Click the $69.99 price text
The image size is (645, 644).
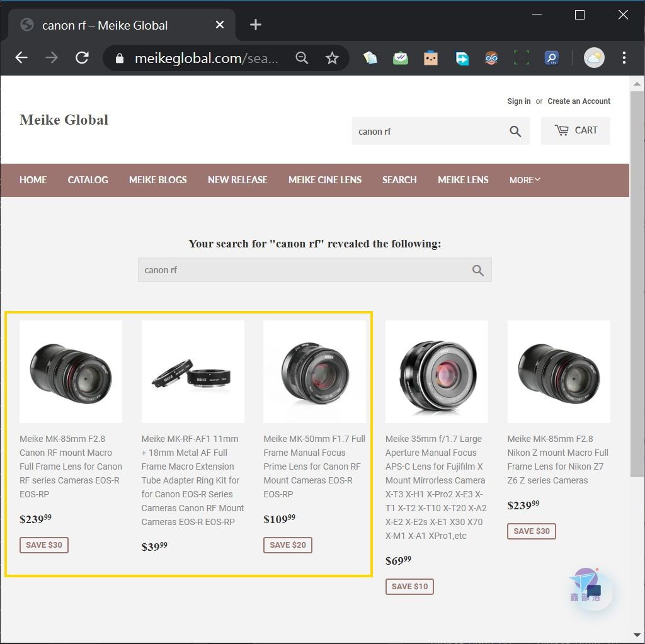tap(398, 560)
